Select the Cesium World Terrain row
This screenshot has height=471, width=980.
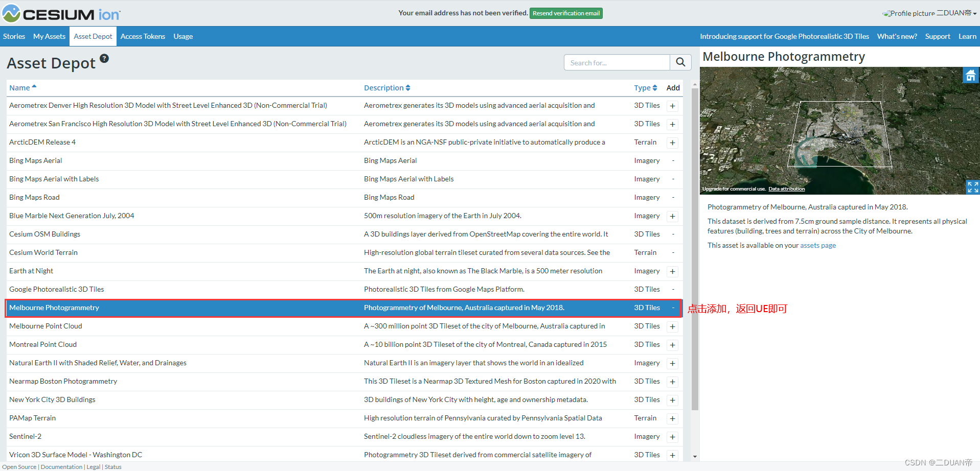(344, 253)
